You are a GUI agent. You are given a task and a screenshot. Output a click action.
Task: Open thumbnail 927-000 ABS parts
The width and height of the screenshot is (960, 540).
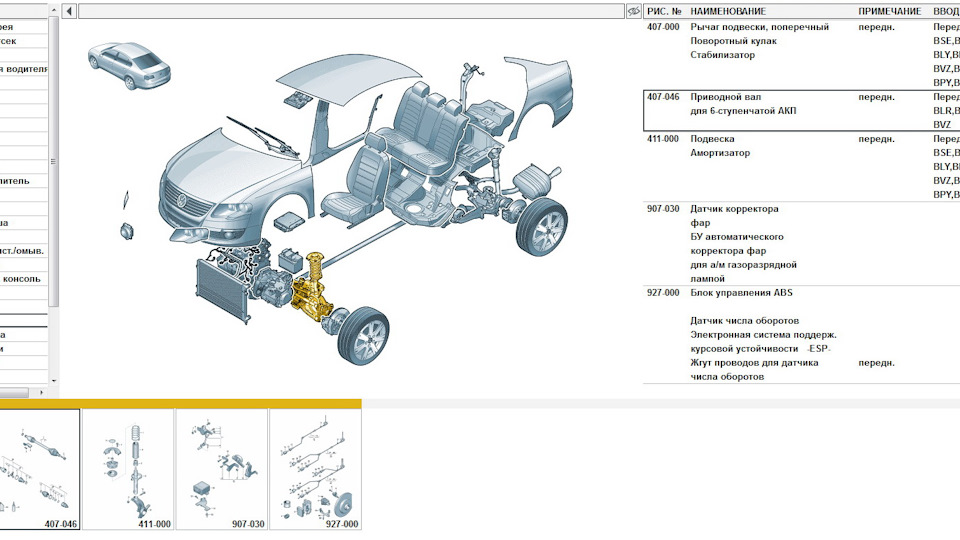coord(315,469)
